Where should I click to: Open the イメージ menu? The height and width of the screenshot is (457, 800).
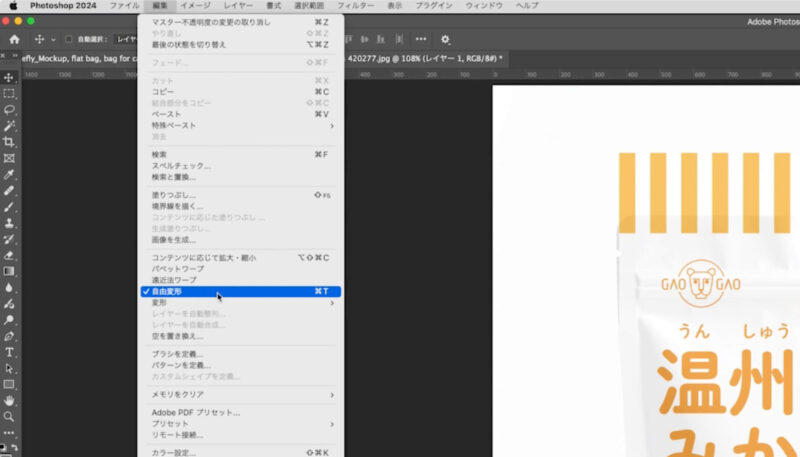coord(195,6)
